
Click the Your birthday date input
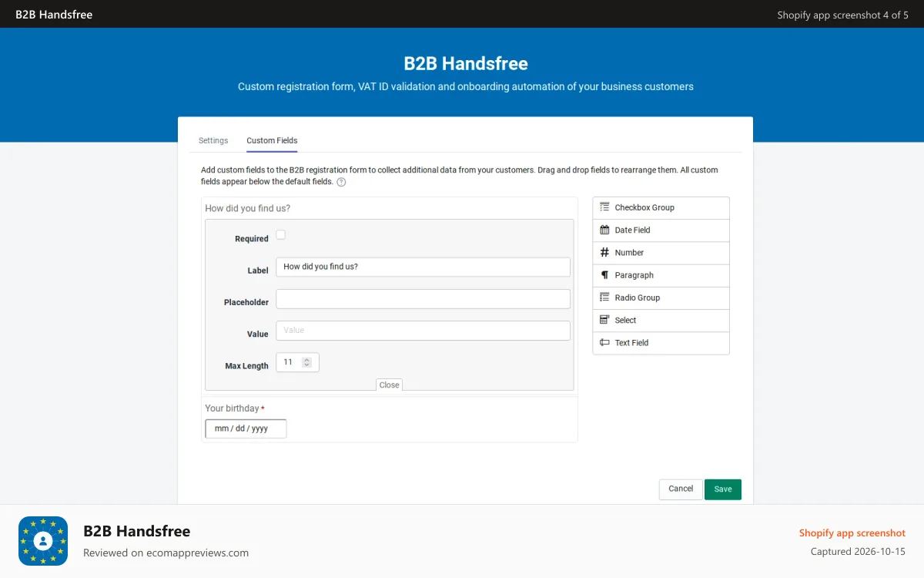click(x=246, y=428)
